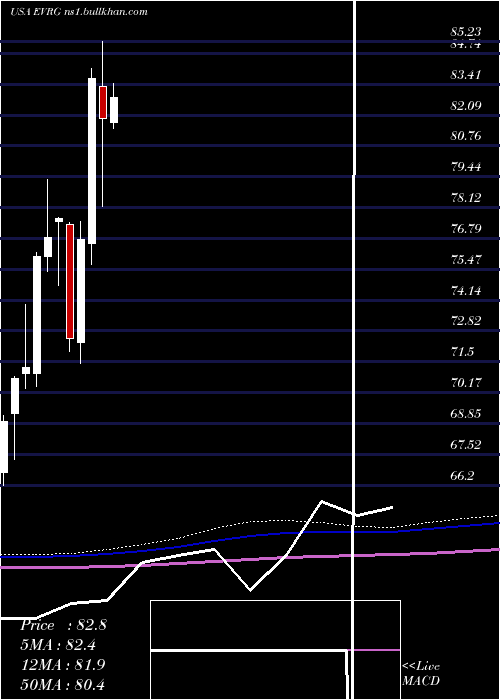Click the 76.79 price axis label
The width and height of the screenshot is (500, 700).
pyautogui.click(x=466, y=229)
